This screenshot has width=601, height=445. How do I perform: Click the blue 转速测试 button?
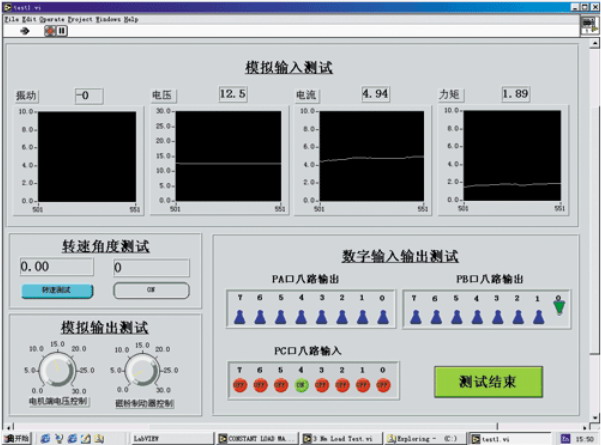coord(57,290)
